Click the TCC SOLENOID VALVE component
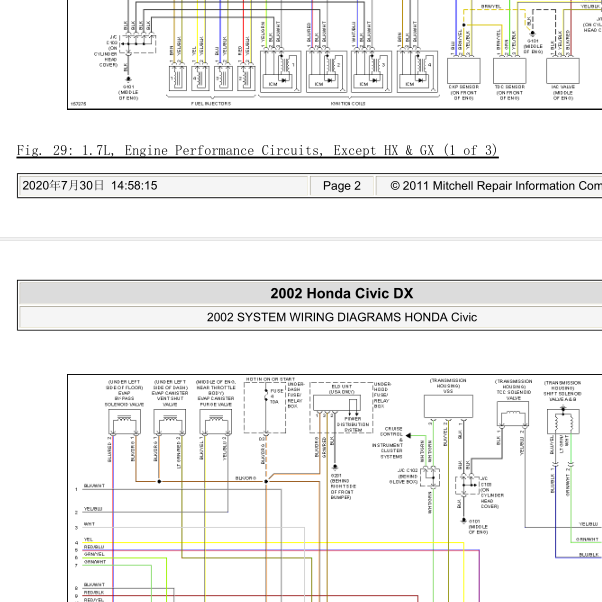The image size is (602, 602). [513, 413]
